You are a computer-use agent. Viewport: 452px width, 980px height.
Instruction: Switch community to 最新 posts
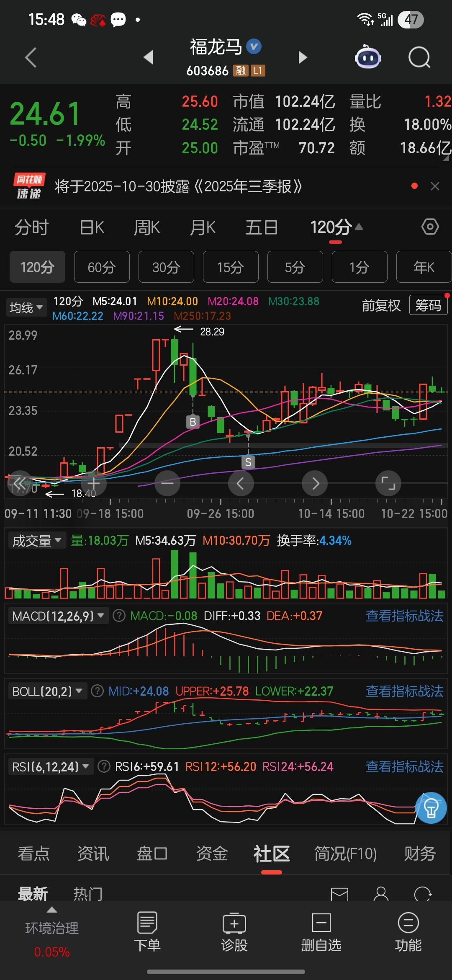[x=33, y=894]
